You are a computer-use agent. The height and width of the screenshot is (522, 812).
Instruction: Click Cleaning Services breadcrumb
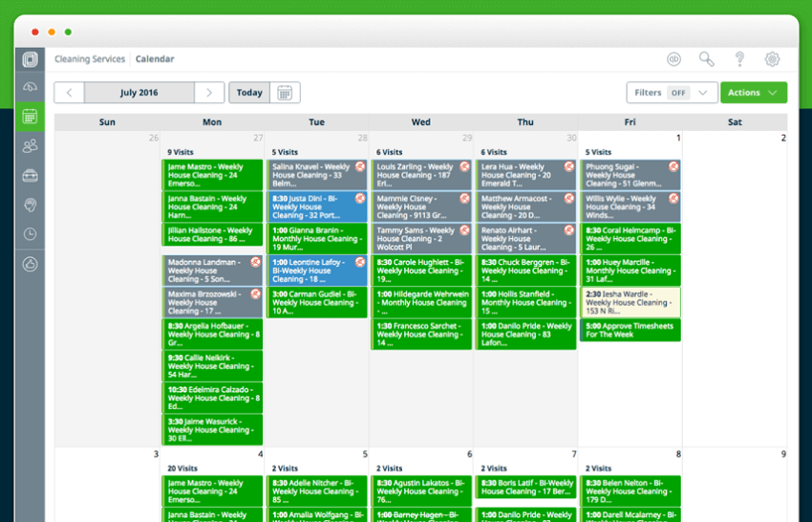(90, 59)
